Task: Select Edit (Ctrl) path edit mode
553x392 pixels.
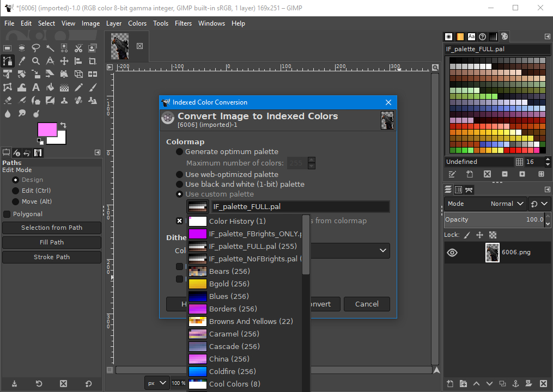Action: tap(15, 191)
